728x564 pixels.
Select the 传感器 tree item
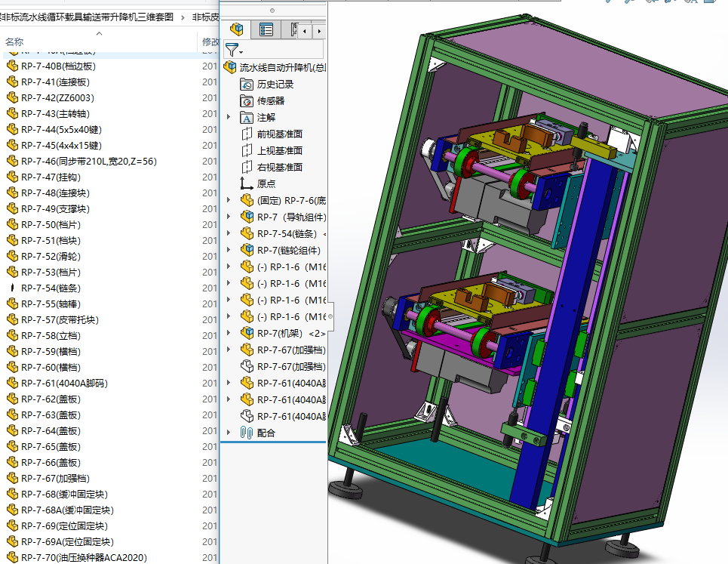pos(271,101)
